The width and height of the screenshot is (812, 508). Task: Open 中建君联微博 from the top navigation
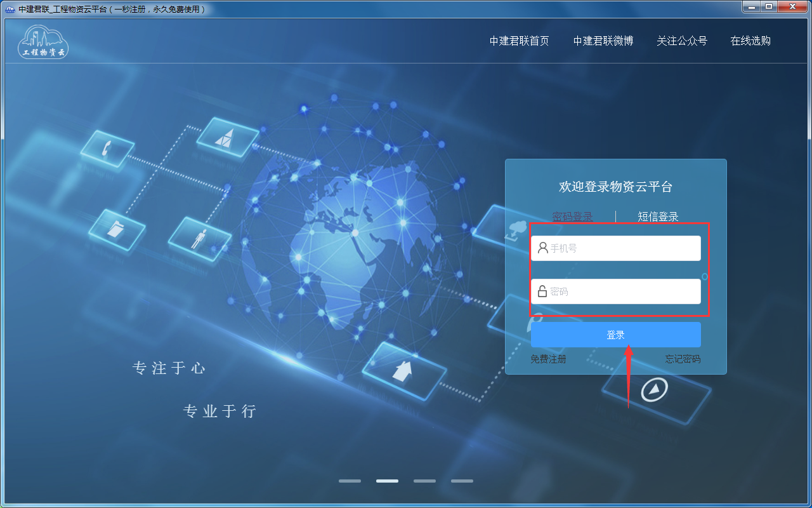pyautogui.click(x=603, y=41)
